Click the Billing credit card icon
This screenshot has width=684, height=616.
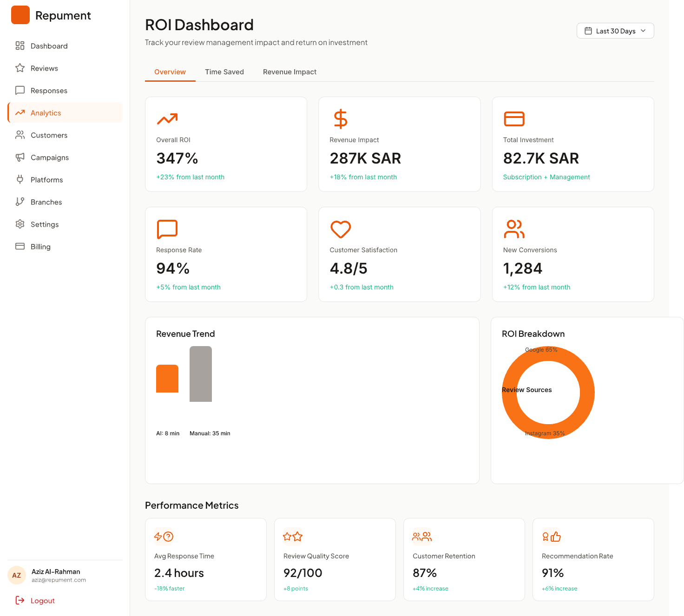pos(20,247)
